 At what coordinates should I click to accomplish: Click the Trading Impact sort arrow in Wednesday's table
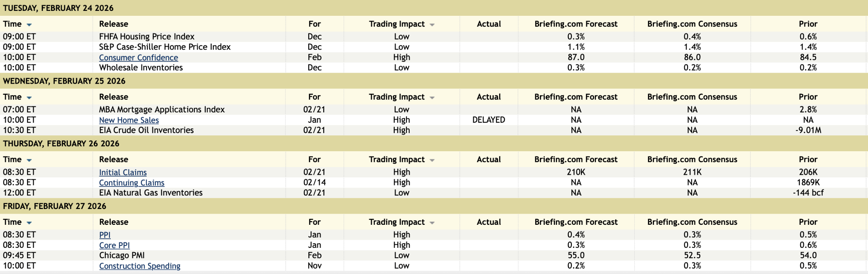(x=432, y=98)
